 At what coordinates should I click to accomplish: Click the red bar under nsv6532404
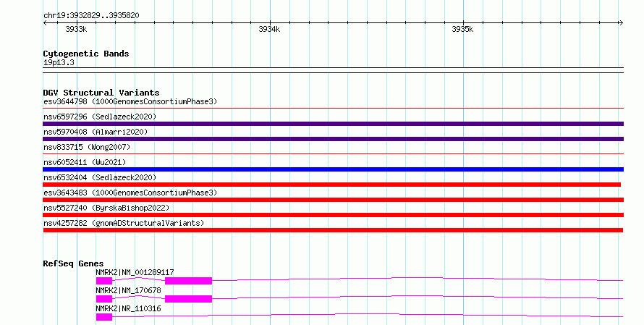332,185
